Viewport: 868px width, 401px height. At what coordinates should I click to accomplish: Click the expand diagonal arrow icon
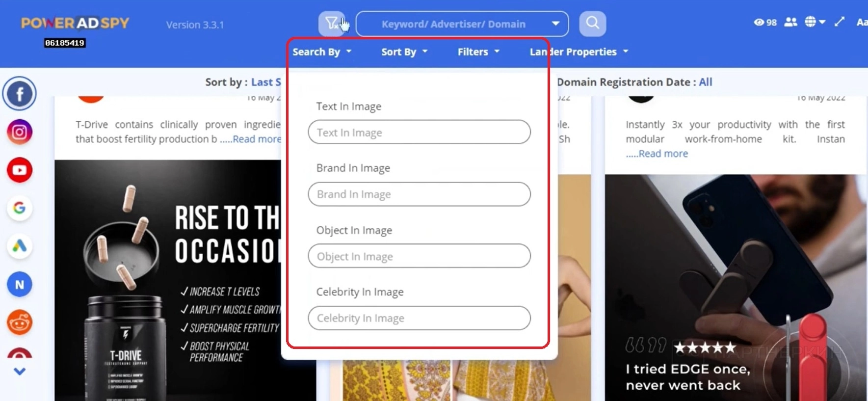pos(840,22)
